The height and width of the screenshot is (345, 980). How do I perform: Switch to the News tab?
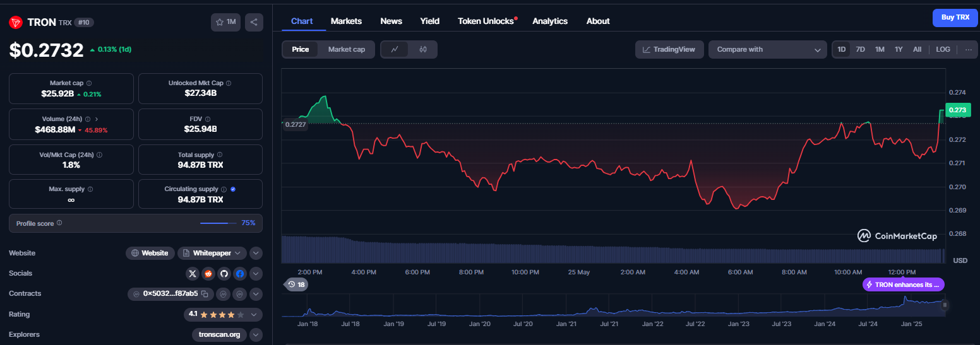[391, 21]
